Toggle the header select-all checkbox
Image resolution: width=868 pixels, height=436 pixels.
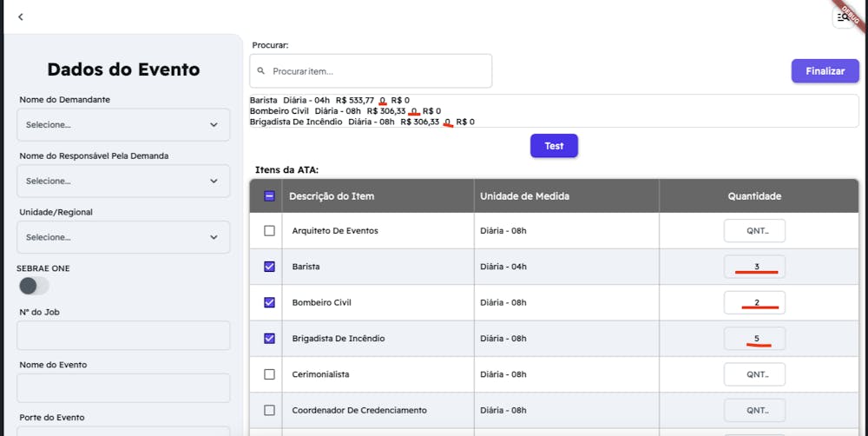269,196
